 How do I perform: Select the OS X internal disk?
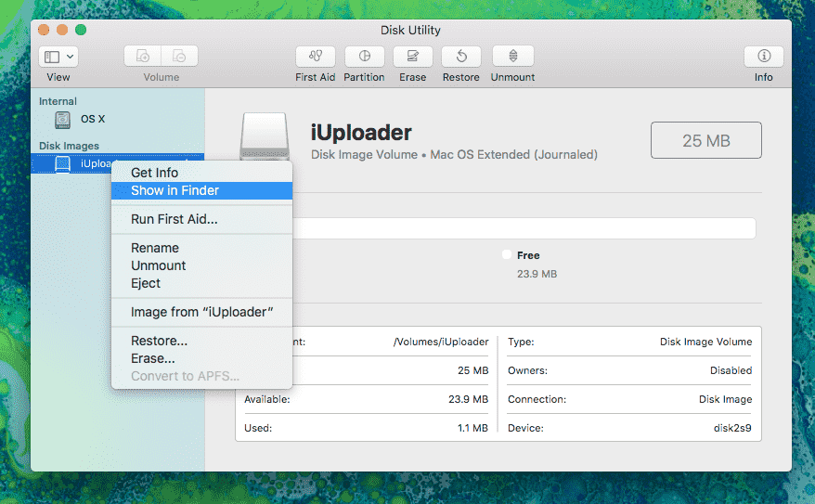click(118, 119)
